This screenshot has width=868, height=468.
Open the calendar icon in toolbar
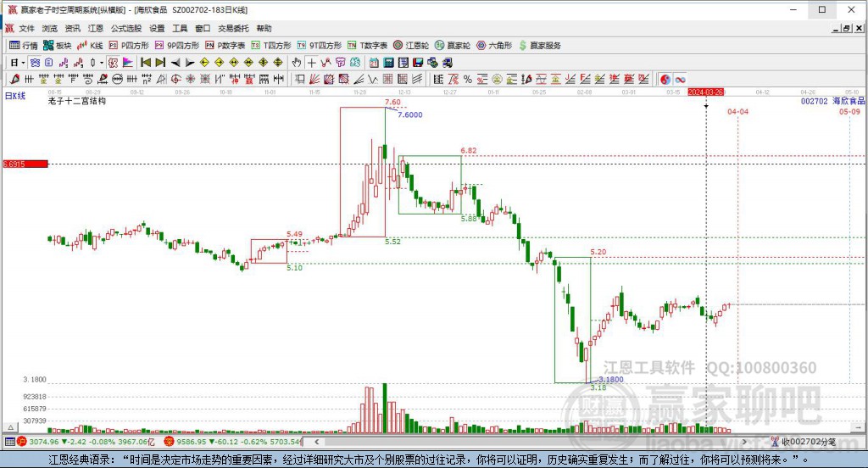374,63
